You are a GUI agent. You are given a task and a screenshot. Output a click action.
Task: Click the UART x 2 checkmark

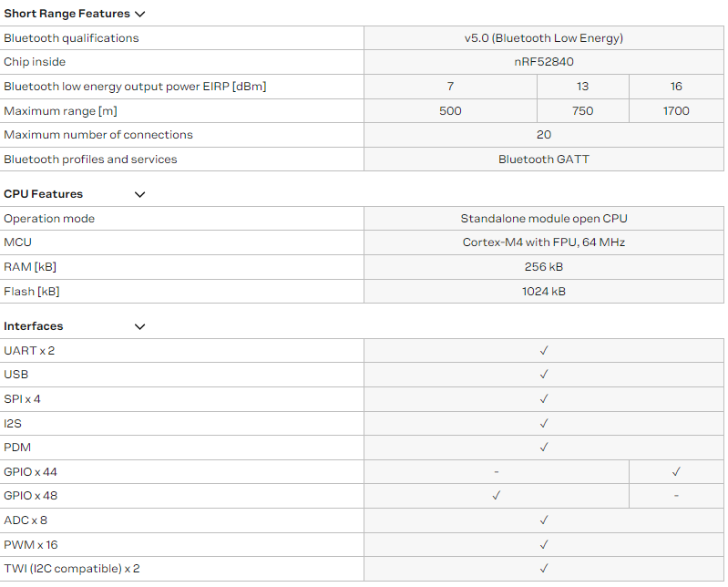(544, 351)
